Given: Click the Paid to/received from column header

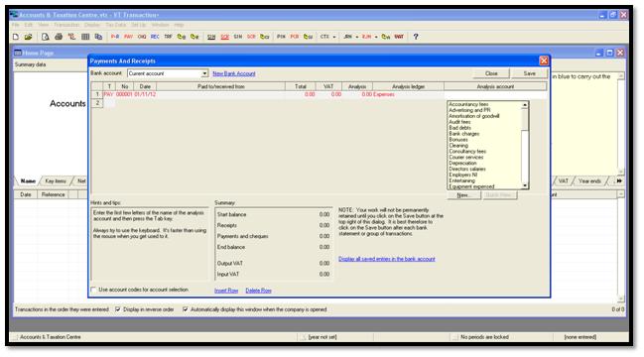Looking at the screenshot, I should (220, 86).
